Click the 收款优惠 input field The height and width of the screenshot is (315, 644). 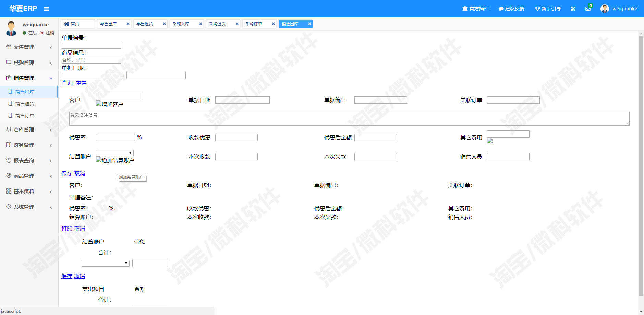coord(236,137)
